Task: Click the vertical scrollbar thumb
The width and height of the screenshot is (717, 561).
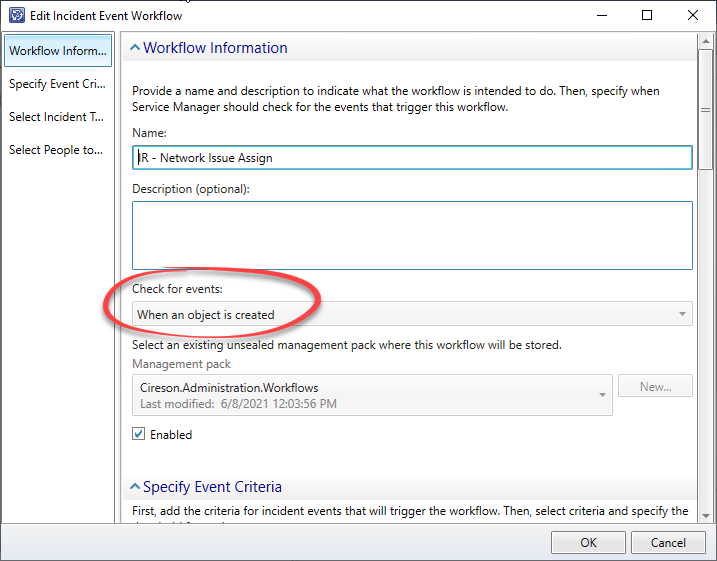Action: click(706, 110)
